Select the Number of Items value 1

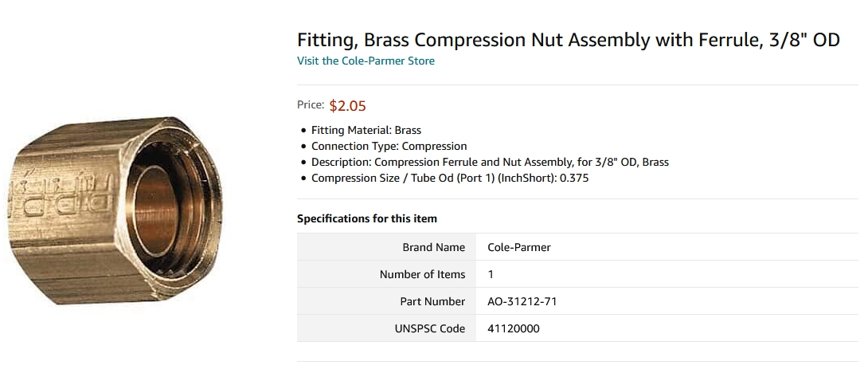667,274
